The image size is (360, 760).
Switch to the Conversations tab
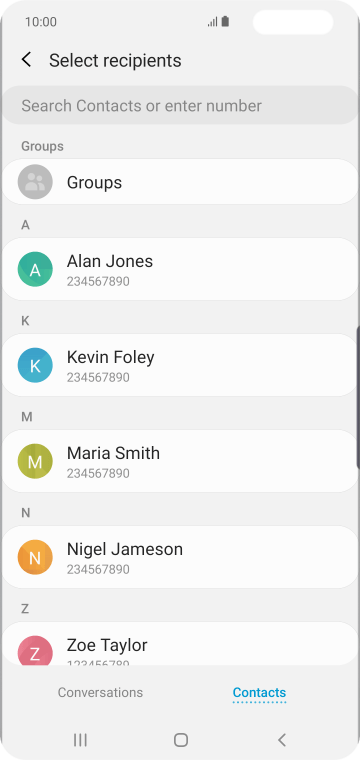100,692
